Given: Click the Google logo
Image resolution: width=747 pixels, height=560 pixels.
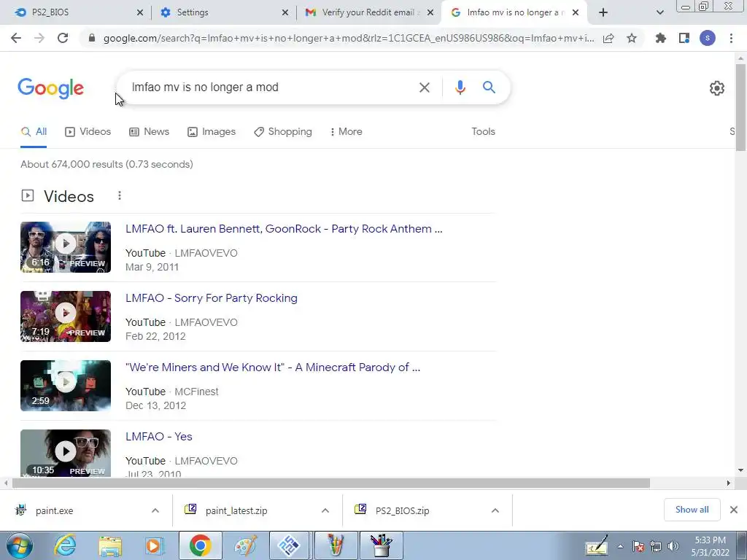Looking at the screenshot, I should pyautogui.click(x=50, y=88).
